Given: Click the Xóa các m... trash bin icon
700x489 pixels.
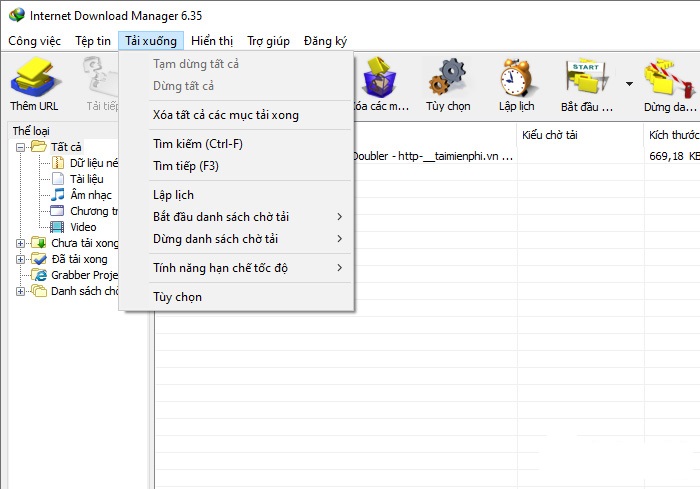Looking at the screenshot, I should pyautogui.click(x=379, y=77).
